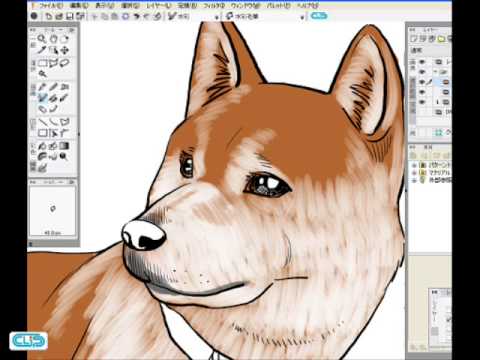The width and height of the screenshot is (480, 360).
Task: Select the Polygon selection tool
Action: click(54, 63)
